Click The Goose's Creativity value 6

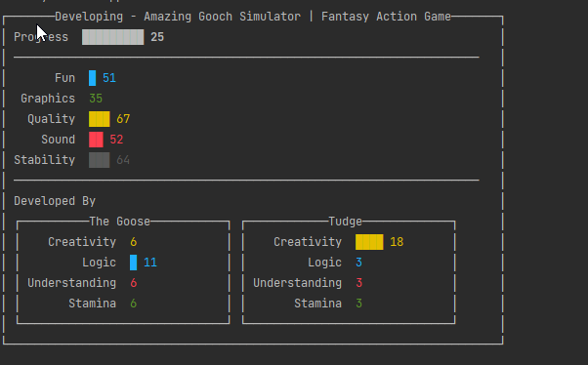pyautogui.click(x=134, y=242)
